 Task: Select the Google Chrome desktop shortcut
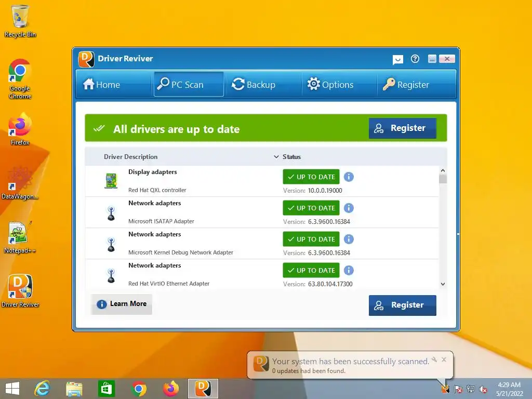(x=20, y=79)
